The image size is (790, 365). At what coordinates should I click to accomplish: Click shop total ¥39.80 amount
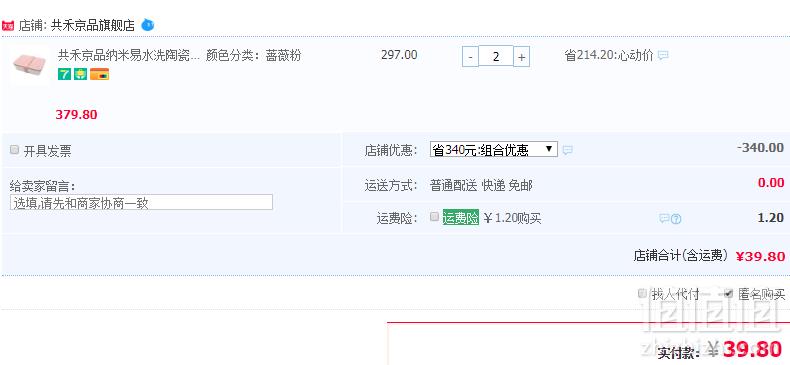tap(760, 256)
